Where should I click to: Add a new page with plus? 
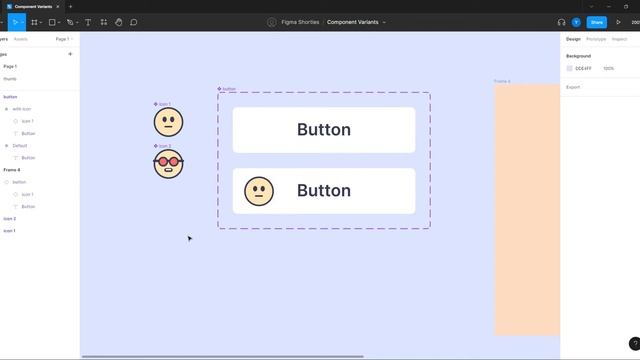(x=70, y=54)
